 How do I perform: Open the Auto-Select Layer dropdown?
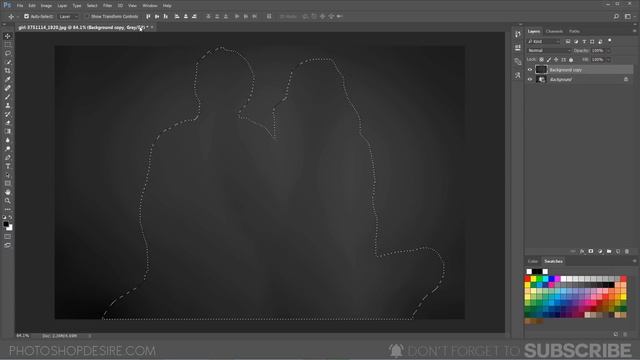pyautogui.click(x=68, y=16)
